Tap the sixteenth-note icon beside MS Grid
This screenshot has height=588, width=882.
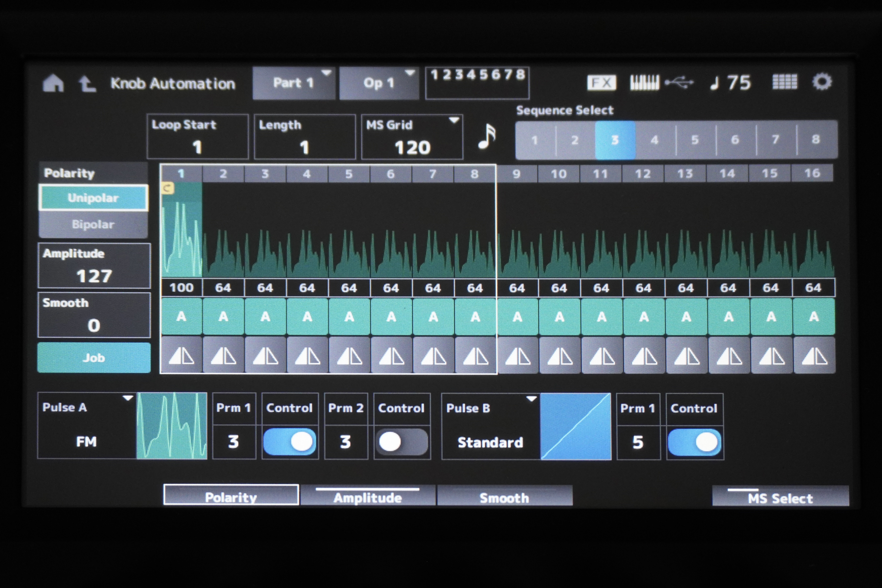pos(487,137)
